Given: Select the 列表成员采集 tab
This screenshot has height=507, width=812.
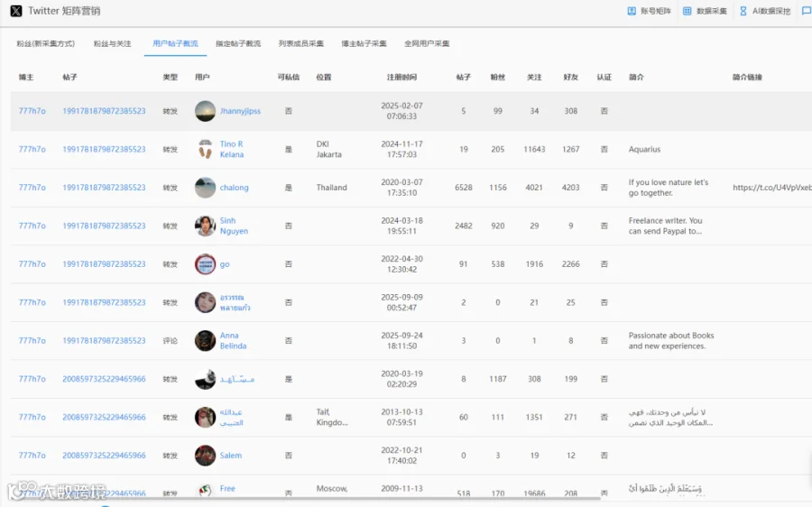Looking at the screenshot, I should [x=300, y=43].
